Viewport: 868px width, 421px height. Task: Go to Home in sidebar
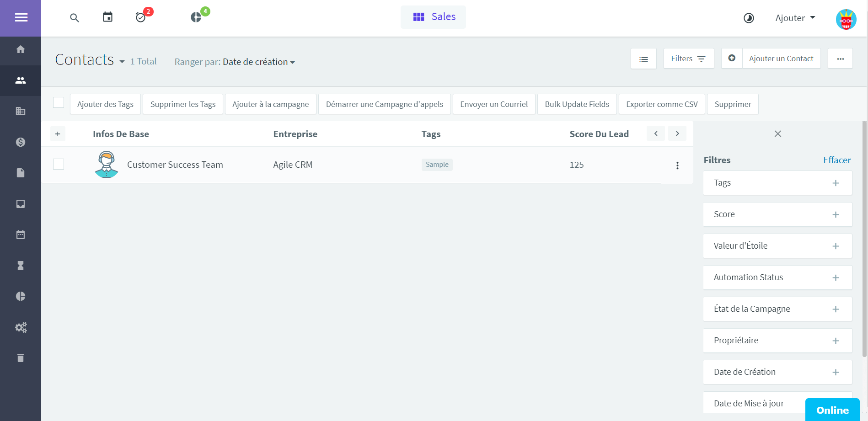tap(21, 49)
